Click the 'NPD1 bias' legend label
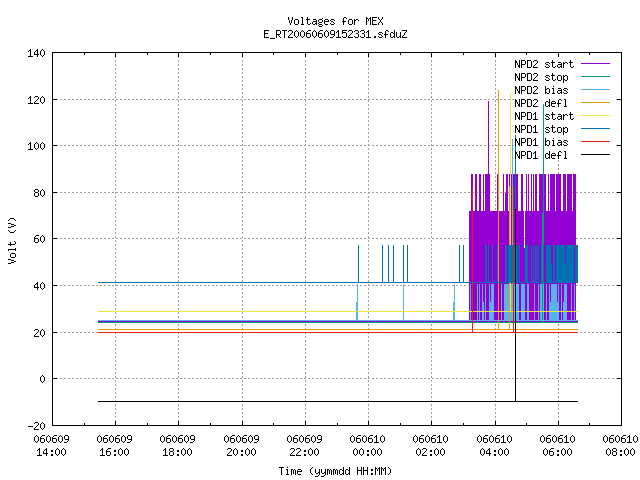 541,142
